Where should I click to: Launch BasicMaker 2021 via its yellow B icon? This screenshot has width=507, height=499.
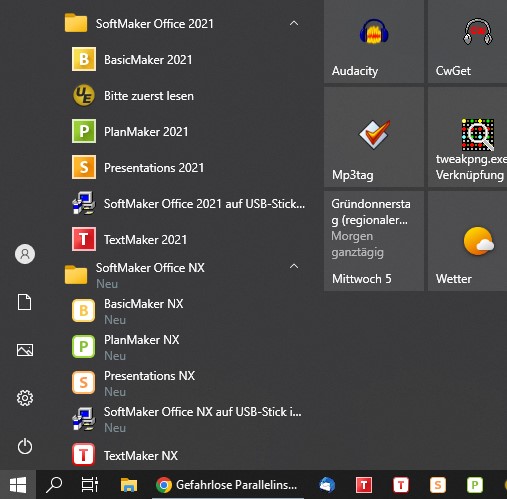(84, 59)
